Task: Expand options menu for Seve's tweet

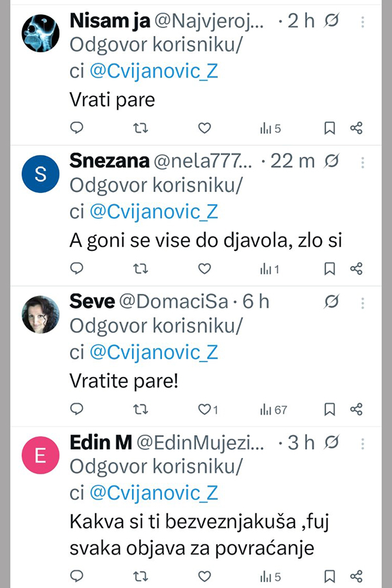Action: coord(363,302)
